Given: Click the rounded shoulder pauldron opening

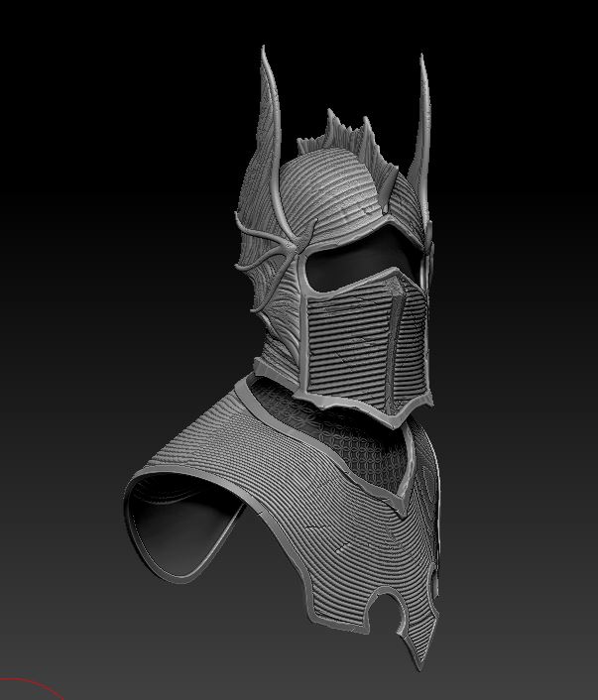Looking at the screenshot, I should coord(182,526).
